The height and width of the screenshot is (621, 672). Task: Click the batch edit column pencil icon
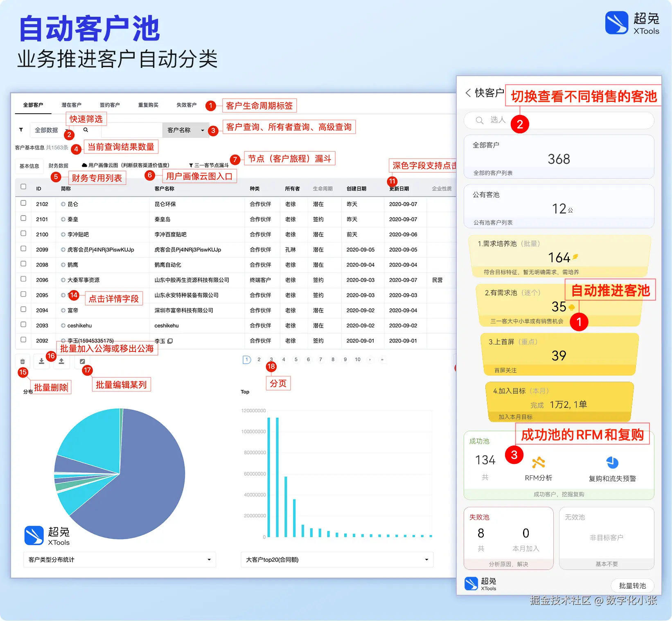82,361
